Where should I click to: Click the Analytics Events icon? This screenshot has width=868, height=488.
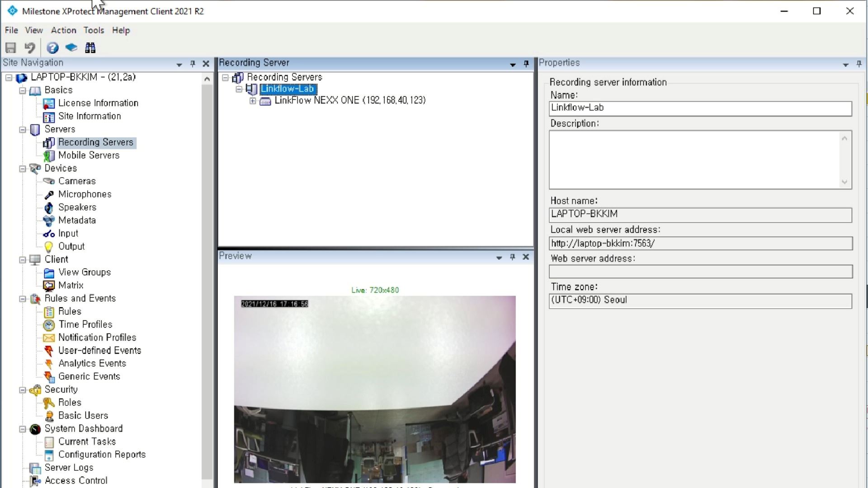pyautogui.click(x=49, y=364)
